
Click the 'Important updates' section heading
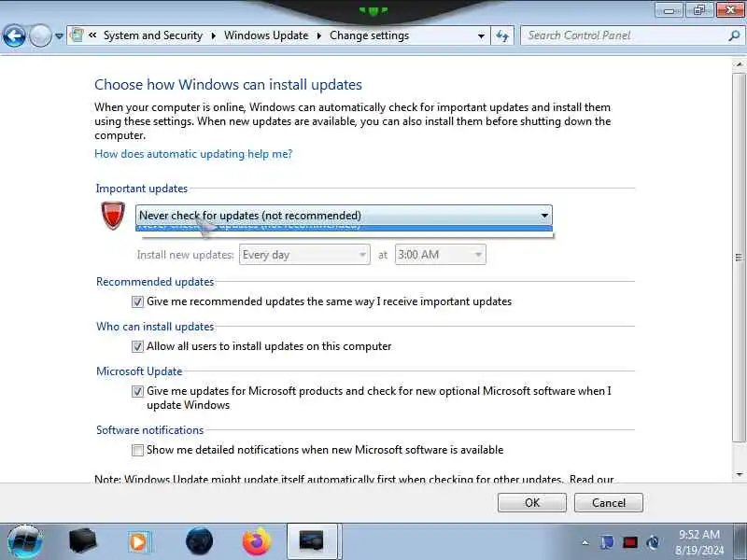pyautogui.click(x=142, y=189)
